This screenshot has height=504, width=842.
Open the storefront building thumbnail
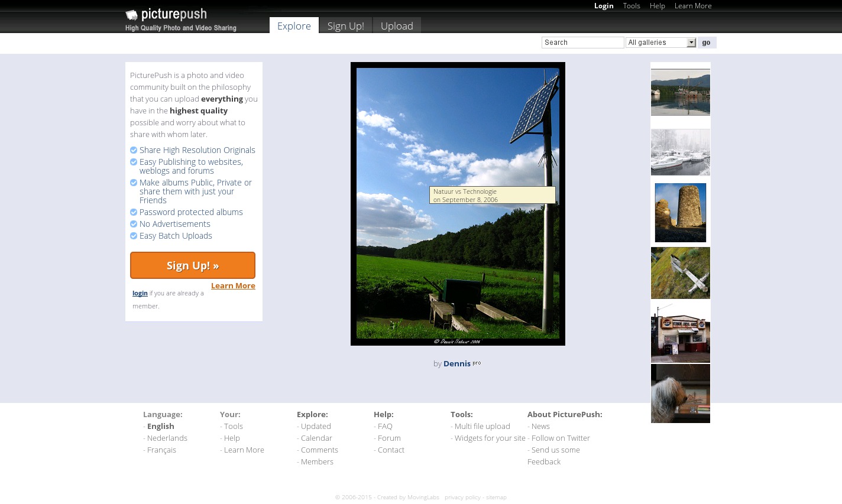tap(680, 332)
